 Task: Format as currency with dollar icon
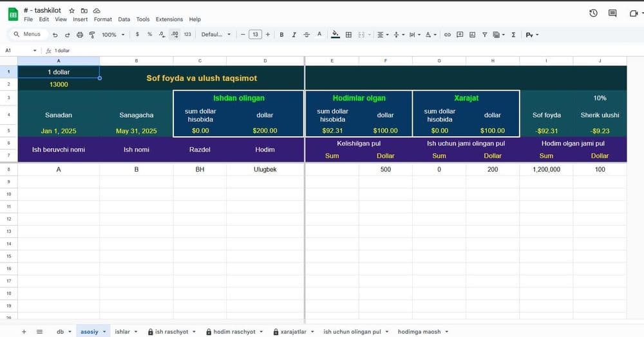coord(137,35)
